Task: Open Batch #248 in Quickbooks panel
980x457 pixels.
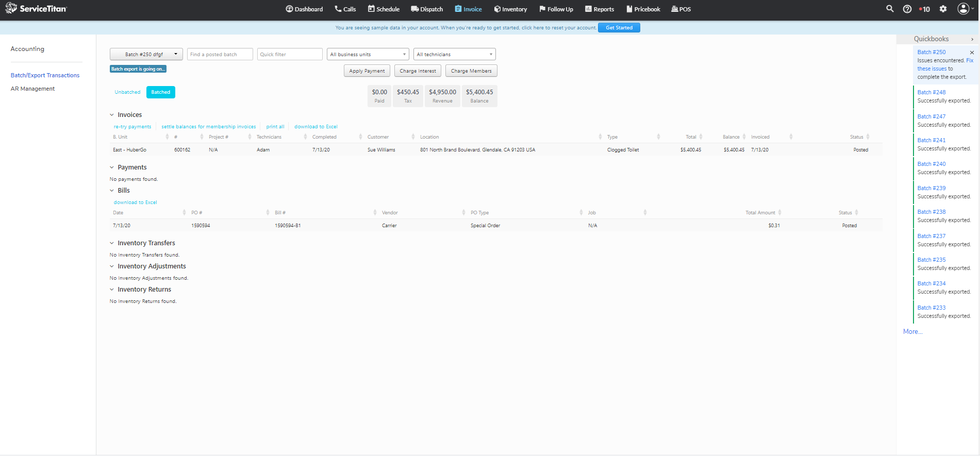Action: (x=932, y=93)
